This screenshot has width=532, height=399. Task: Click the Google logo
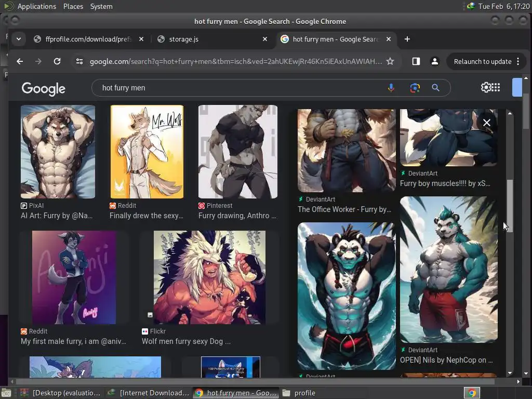(x=44, y=88)
